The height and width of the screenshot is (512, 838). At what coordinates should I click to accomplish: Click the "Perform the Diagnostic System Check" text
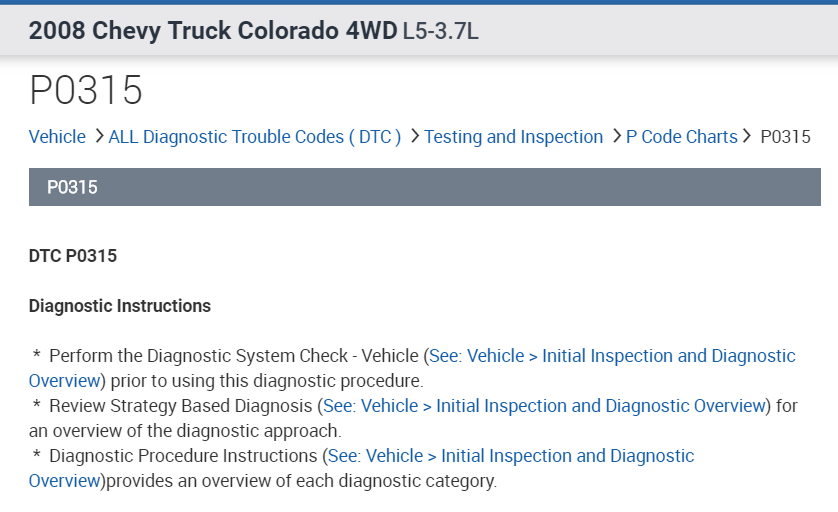234,356
